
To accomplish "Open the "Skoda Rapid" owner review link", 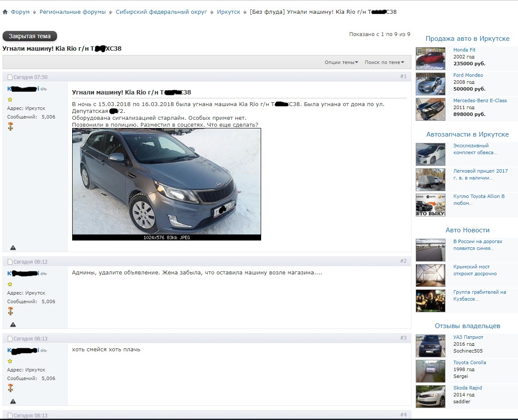I will click(467, 388).
